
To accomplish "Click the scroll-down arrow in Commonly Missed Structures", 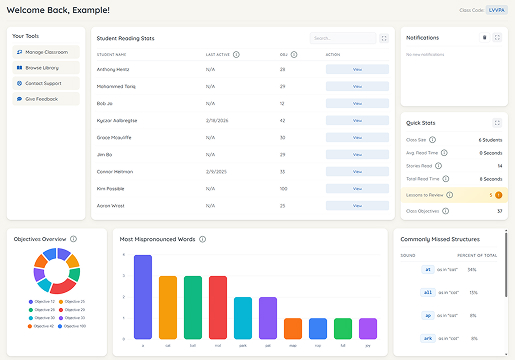I will [506, 354].
